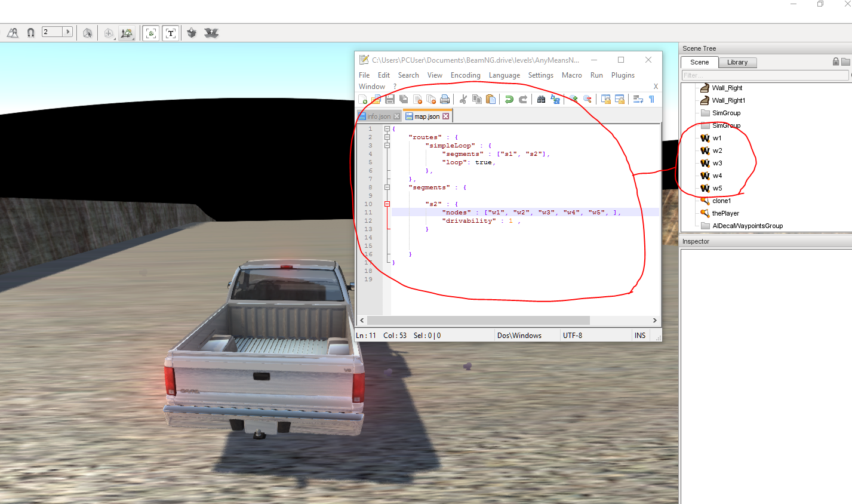
Task: Switch to the info.json tab
Action: pos(379,116)
